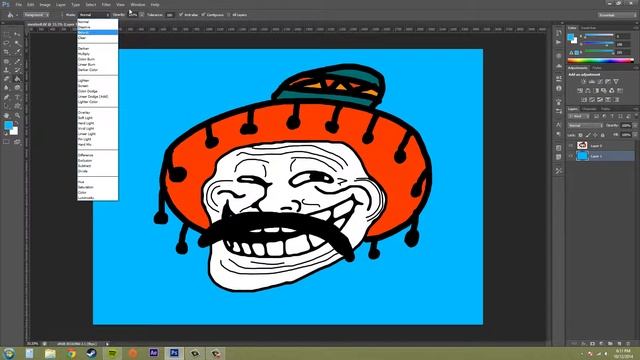640x360 pixels.
Task: Select the Move tool
Action: [x=18, y=34]
